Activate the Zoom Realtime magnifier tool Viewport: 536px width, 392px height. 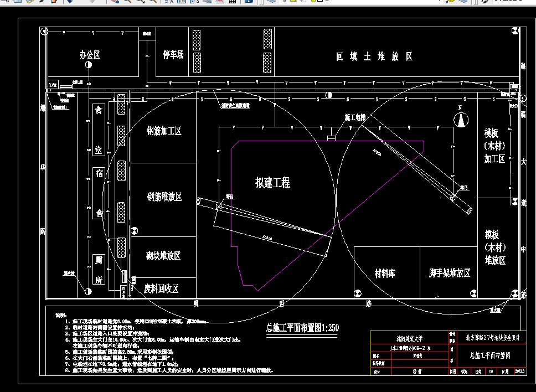click(127, 3)
